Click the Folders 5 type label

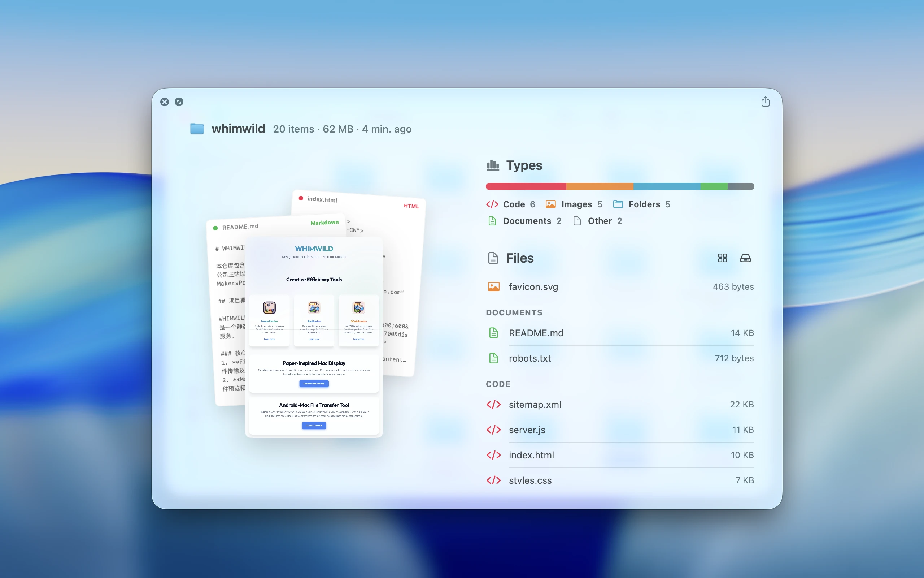(x=649, y=204)
